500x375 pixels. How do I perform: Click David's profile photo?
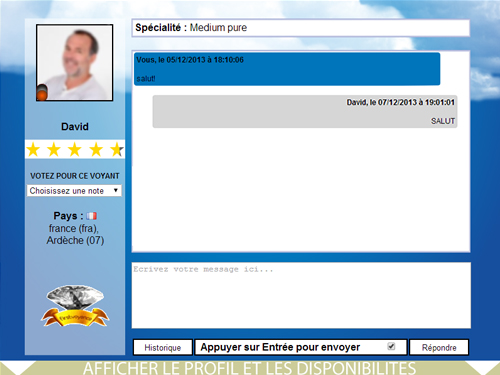[x=75, y=63]
